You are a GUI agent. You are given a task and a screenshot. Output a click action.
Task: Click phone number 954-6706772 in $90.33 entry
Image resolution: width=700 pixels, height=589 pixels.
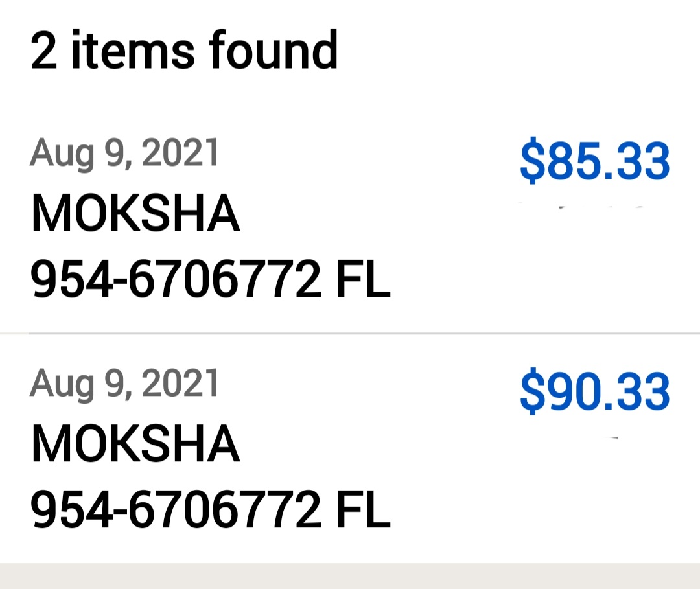[x=176, y=511]
